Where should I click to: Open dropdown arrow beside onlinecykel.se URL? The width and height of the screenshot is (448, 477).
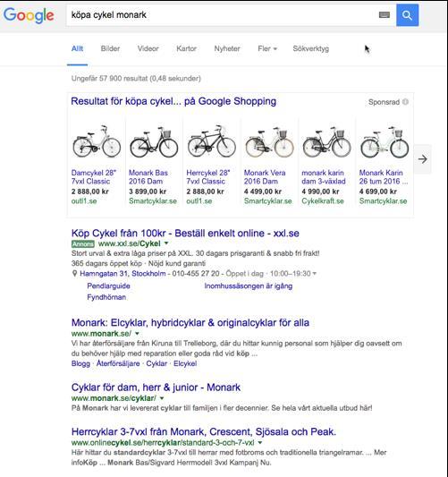pos(260,442)
